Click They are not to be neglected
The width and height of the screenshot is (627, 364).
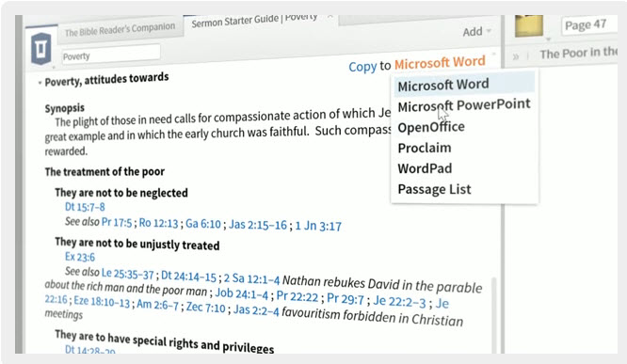121,193
